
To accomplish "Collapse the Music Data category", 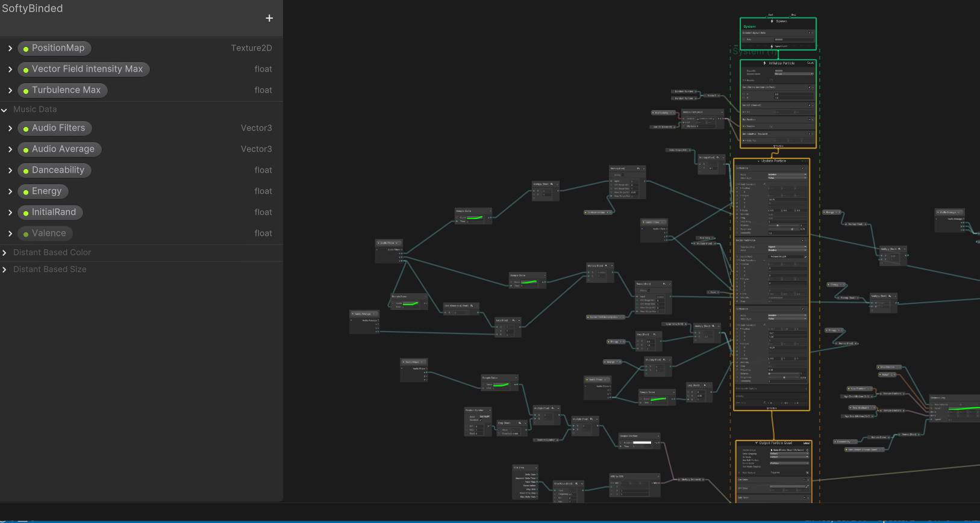I will (x=5, y=110).
